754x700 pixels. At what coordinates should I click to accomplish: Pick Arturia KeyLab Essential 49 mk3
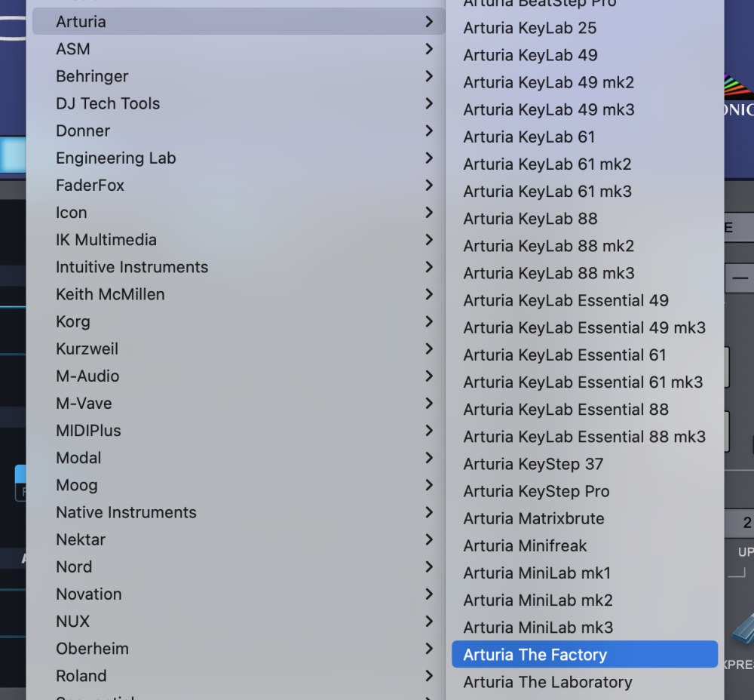click(x=585, y=328)
